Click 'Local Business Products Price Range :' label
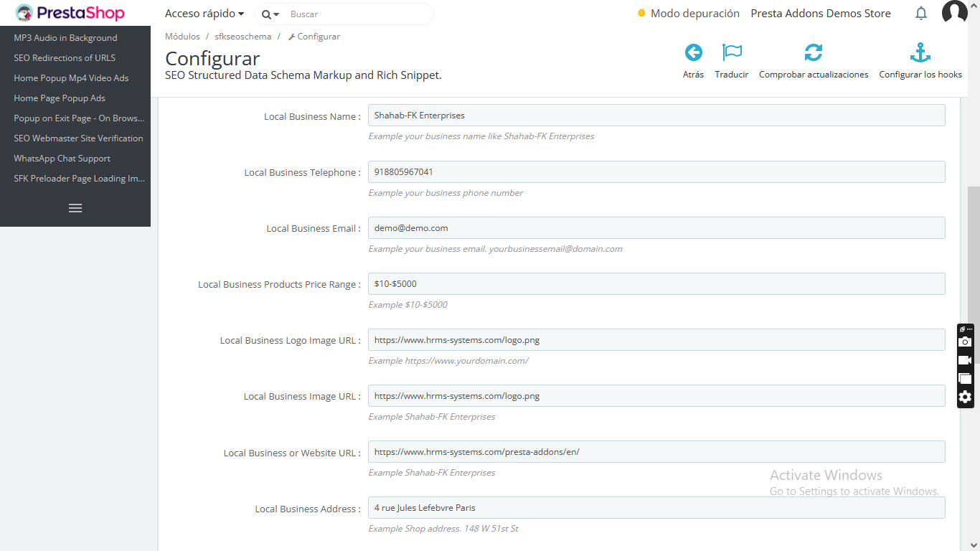This screenshot has height=551, width=980. (279, 284)
